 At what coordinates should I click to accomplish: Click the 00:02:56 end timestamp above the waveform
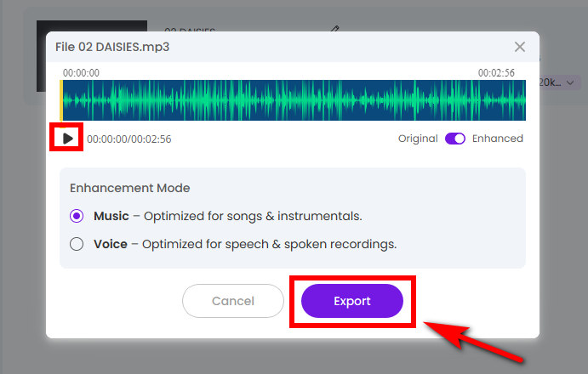click(496, 73)
